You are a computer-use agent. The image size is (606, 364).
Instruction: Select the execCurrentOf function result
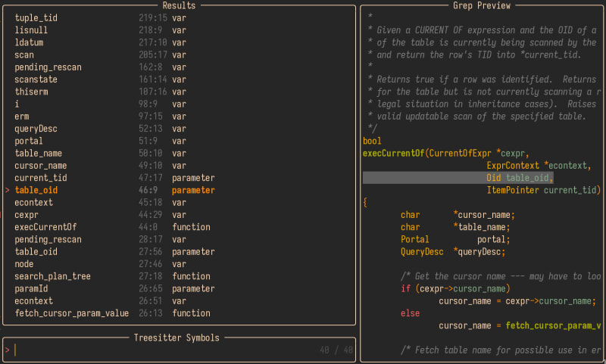[45, 227]
